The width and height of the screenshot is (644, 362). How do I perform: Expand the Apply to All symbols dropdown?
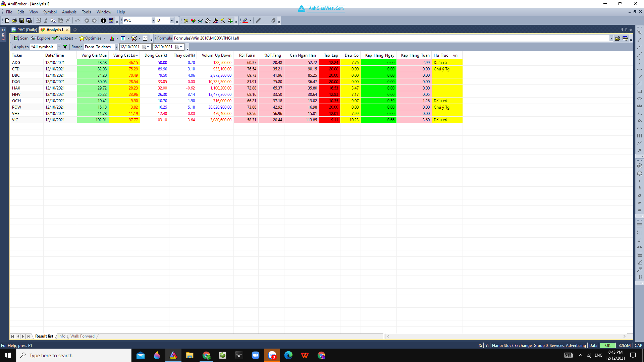59,47
